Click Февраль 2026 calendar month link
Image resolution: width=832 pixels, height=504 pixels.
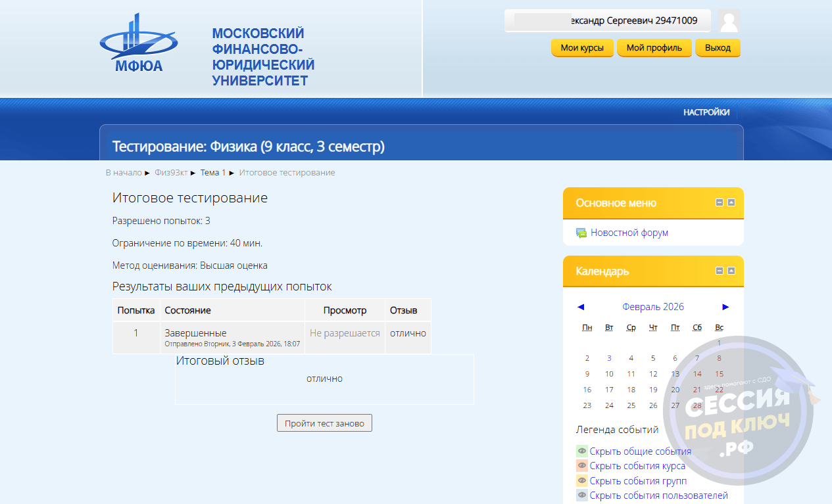point(652,307)
